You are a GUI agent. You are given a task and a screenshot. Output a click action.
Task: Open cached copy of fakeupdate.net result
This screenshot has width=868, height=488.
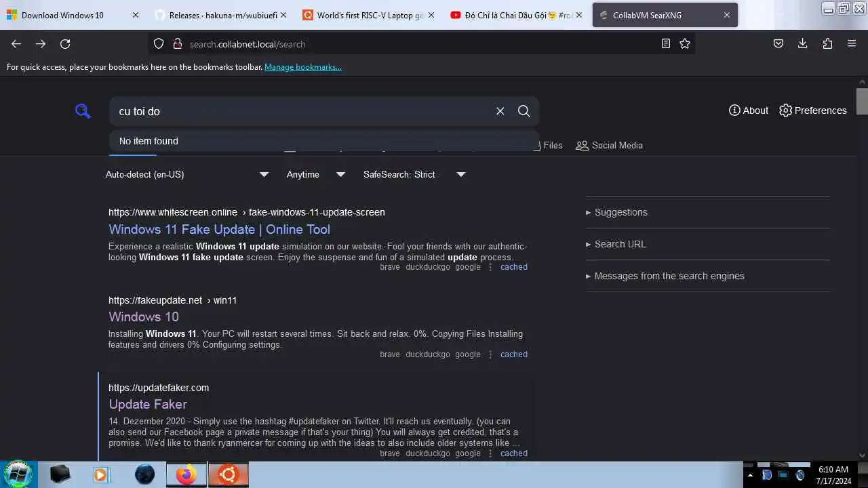point(514,354)
